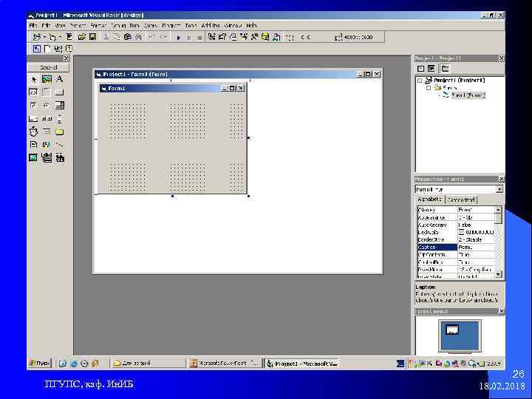Click the Add Form toolbar icon

point(53,37)
